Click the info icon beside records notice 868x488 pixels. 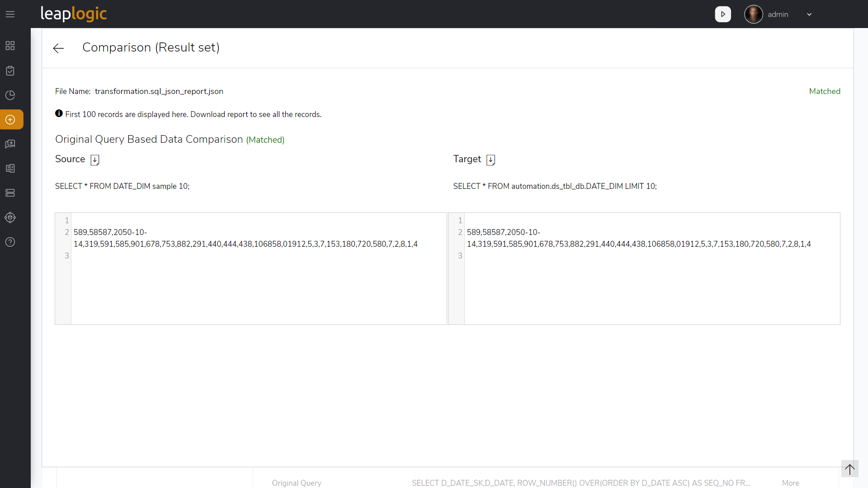pyautogui.click(x=59, y=113)
